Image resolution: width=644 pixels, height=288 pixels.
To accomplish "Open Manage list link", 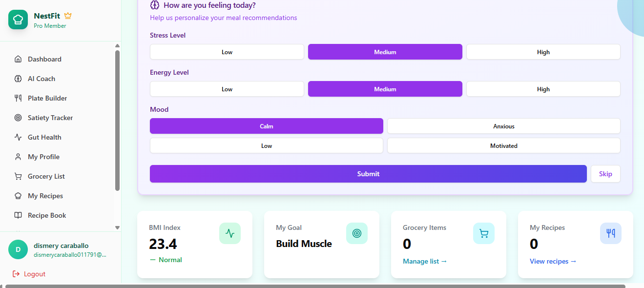I will (424, 261).
